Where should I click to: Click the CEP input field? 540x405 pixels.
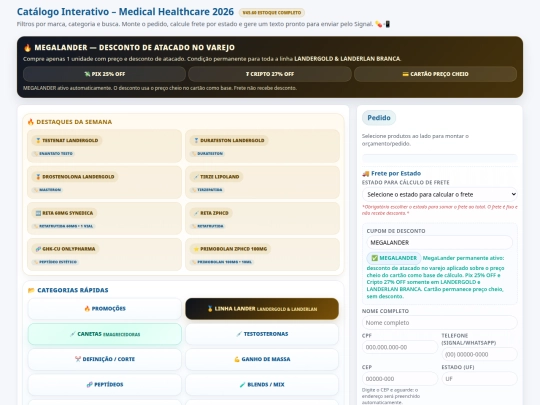tap(400, 379)
